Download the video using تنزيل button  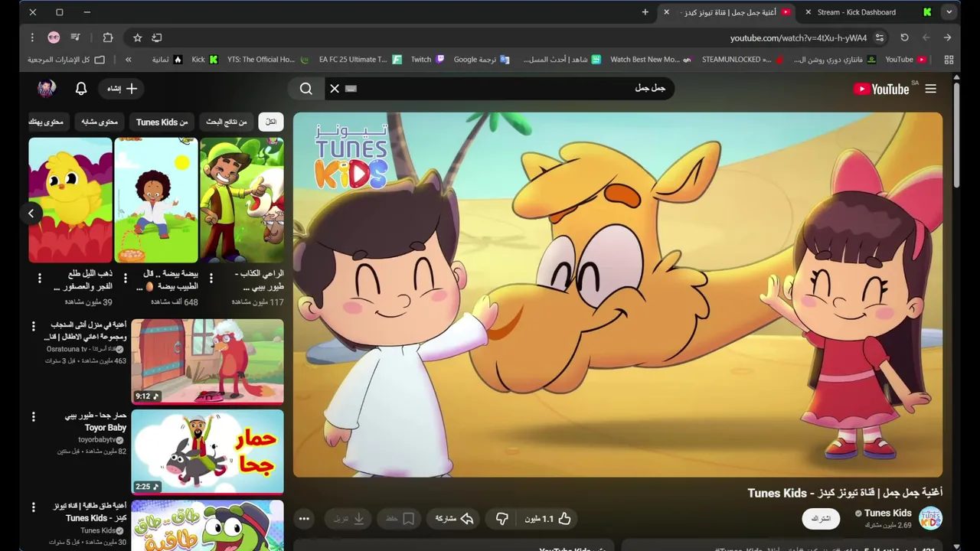[349, 519]
